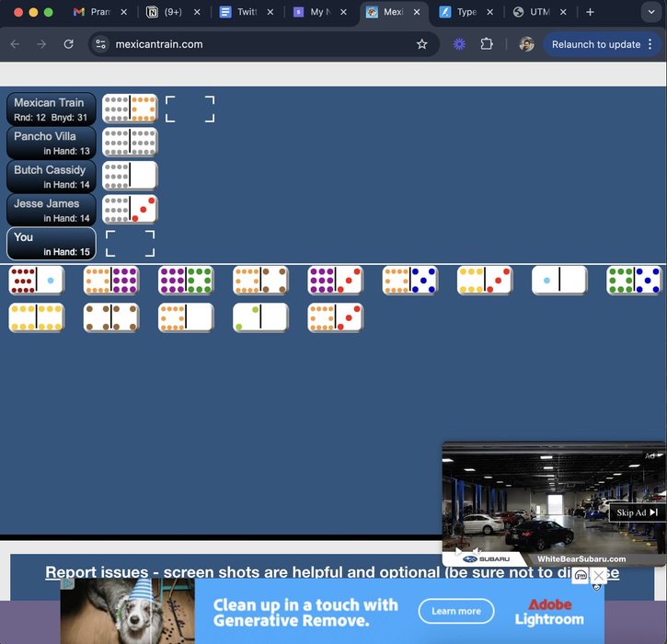Click Learn more in Adobe Lightroom ad
This screenshot has height=644, width=667.
[456, 611]
